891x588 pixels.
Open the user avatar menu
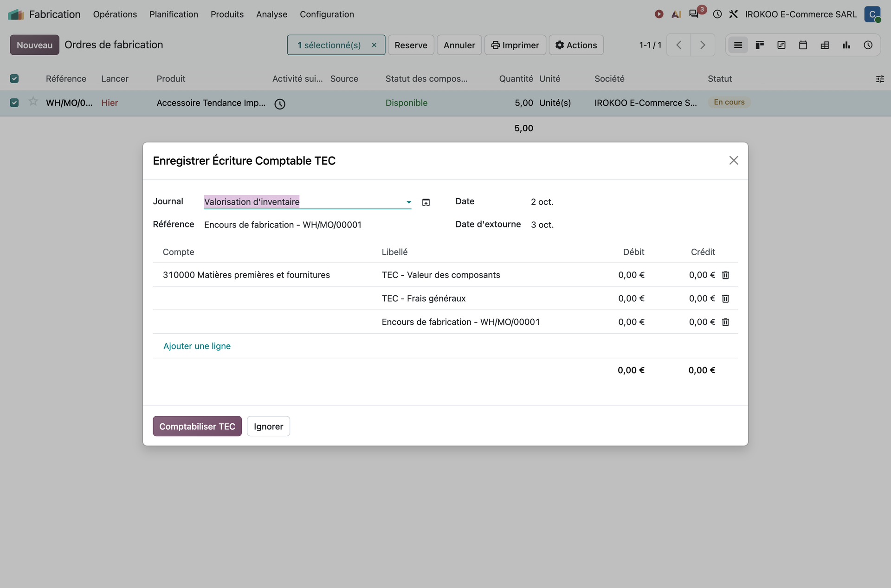[872, 14]
